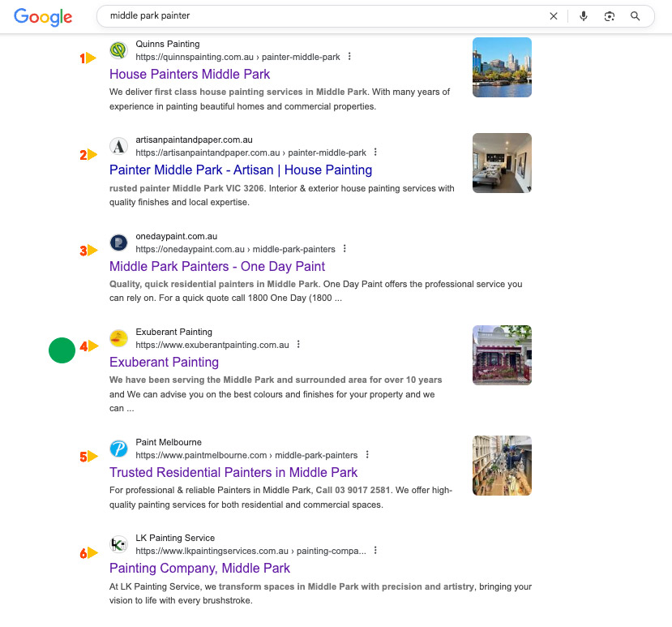Open more options for Exuberant Painting result
The height and width of the screenshot is (627, 672).
[x=298, y=345]
